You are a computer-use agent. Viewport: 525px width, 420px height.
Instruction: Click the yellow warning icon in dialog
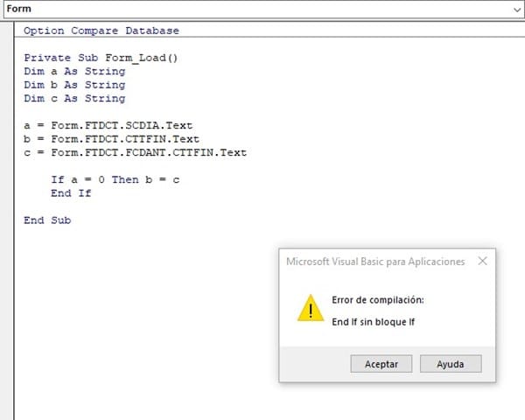[309, 309]
